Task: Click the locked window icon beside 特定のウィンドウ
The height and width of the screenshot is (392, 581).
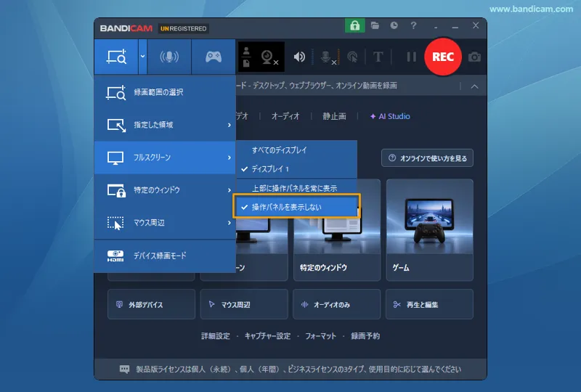Action: coord(116,191)
